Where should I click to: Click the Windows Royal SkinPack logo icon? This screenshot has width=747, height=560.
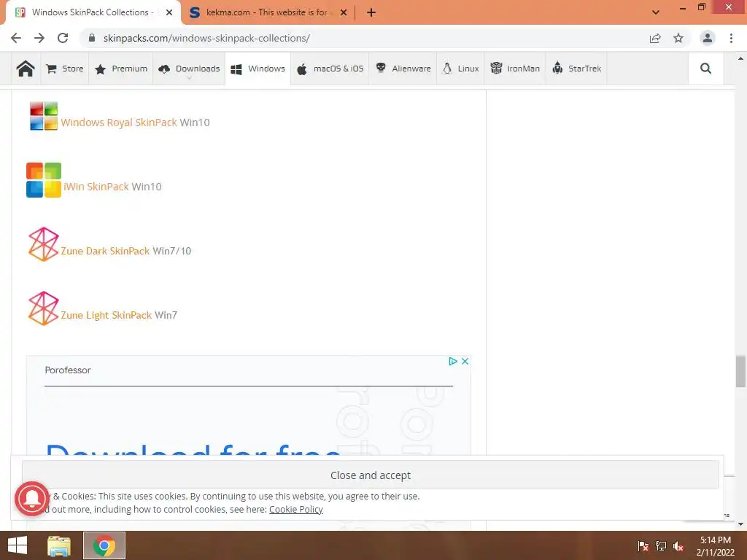tap(43, 116)
